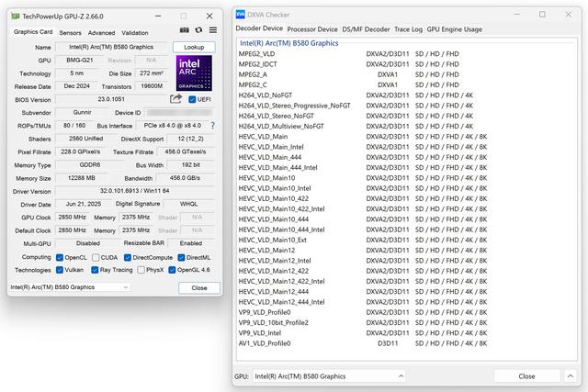Select the H264_VLD_Multiview_NoFGT row
This screenshot has height=392, width=588.
point(406,127)
